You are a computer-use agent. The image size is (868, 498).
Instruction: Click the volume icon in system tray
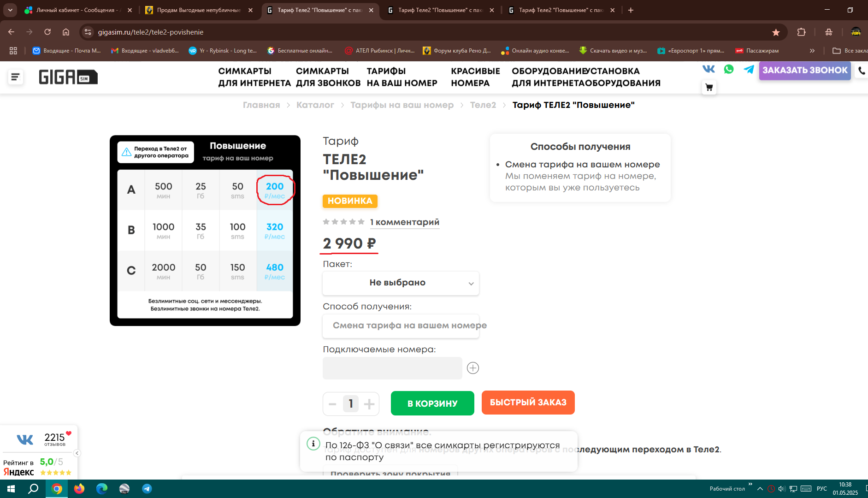pos(782,489)
